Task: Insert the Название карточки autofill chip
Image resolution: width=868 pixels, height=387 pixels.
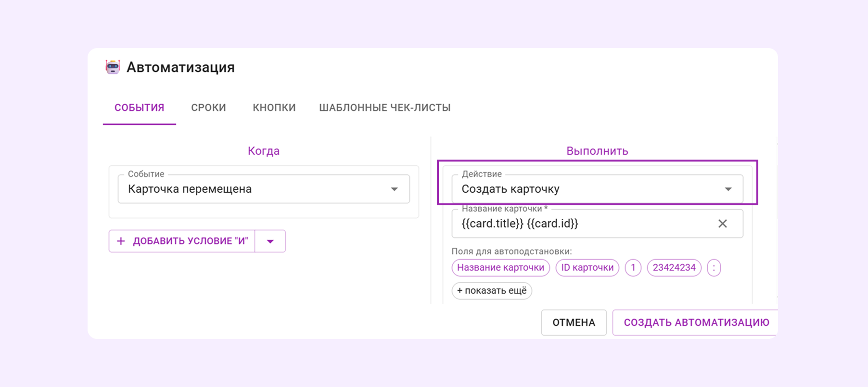Action: (500, 268)
